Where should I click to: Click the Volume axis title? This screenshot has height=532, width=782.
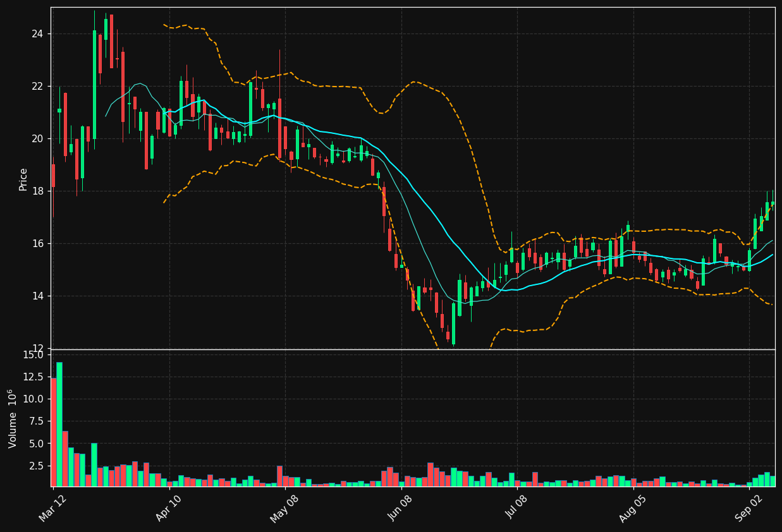[13, 418]
